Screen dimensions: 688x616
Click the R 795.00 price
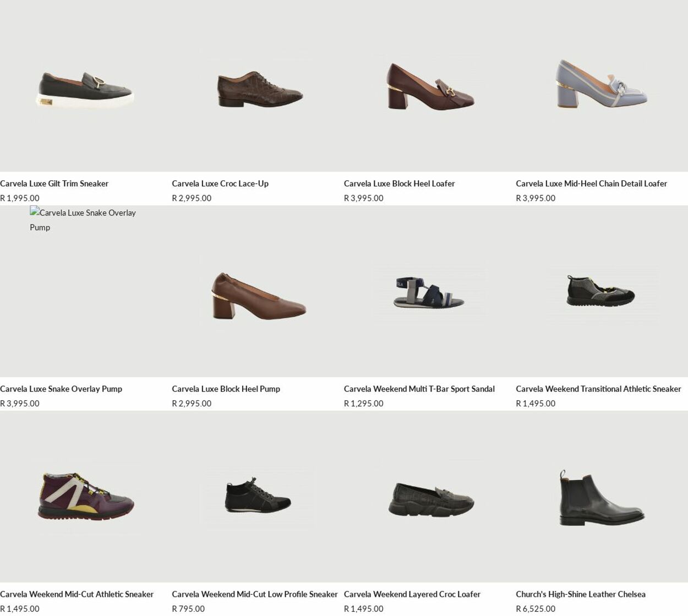(188, 609)
